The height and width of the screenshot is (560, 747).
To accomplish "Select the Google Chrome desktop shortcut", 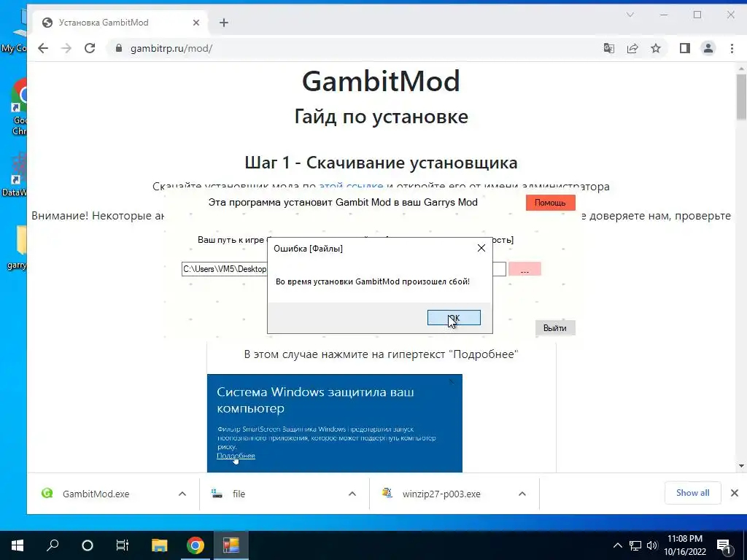I will pos(19,108).
